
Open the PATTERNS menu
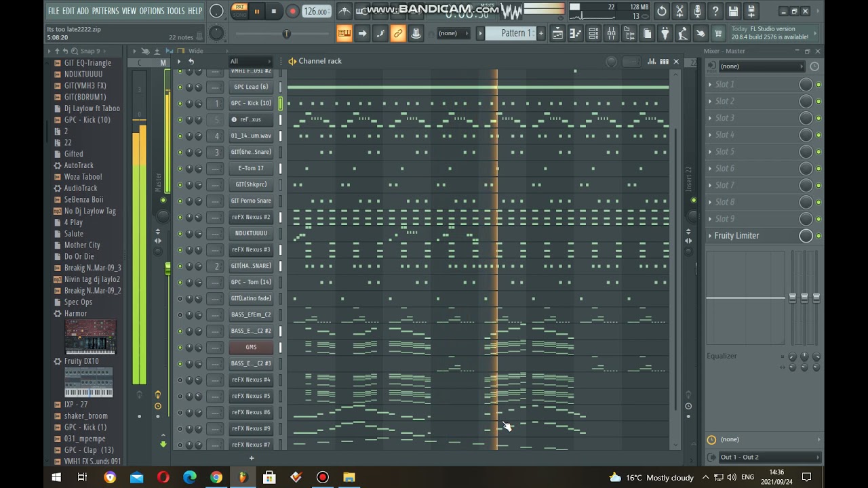105,11
